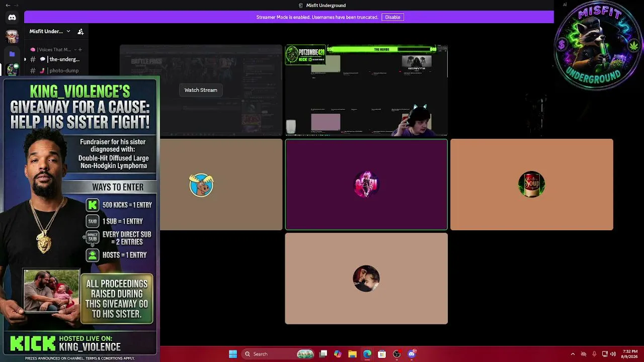
Task: Open the the-underground text channel
Action: click(56, 59)
